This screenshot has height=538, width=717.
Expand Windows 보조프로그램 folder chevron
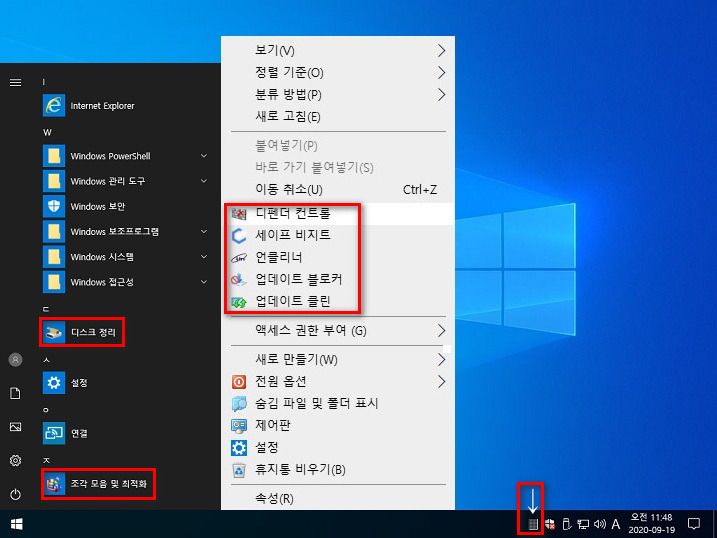coord(204,231)
